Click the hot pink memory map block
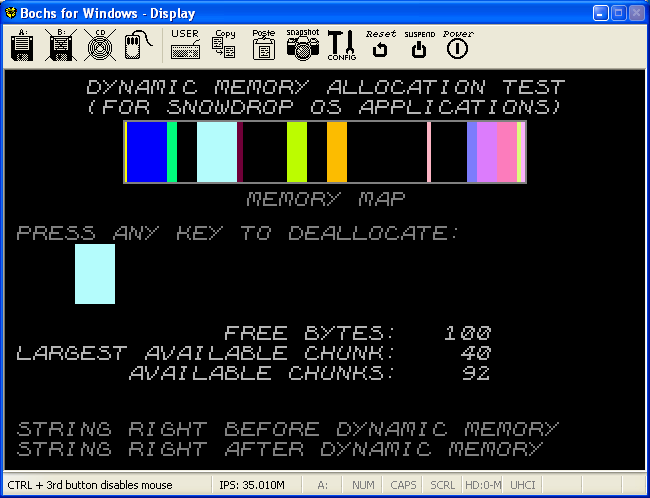Image resolution: width=650 pixels, height=498 pixels. [507, 152]
